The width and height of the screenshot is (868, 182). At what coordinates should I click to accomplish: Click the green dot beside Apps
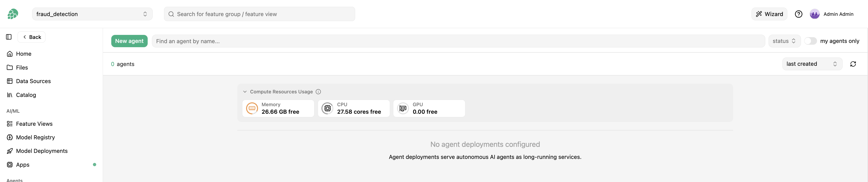coord(94,165)
